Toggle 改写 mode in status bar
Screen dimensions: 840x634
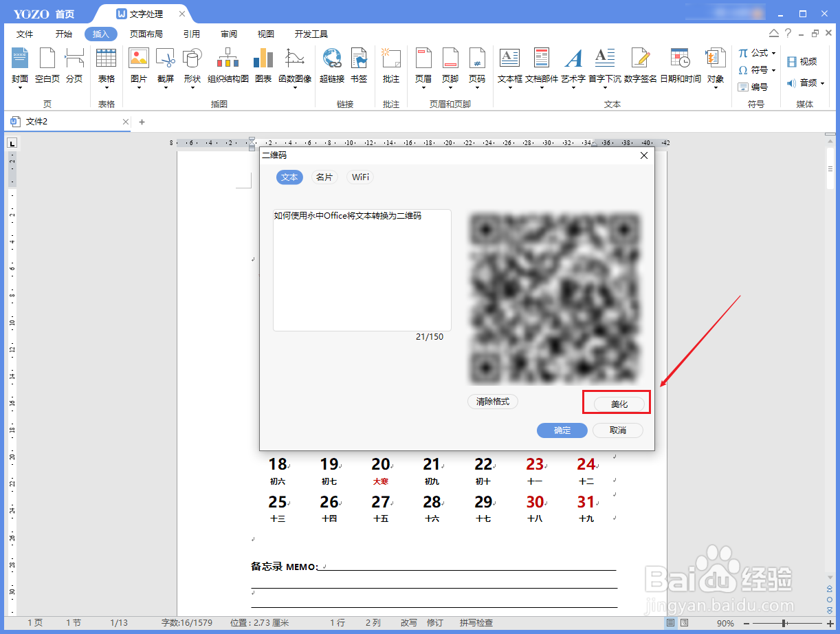(409, 623)
